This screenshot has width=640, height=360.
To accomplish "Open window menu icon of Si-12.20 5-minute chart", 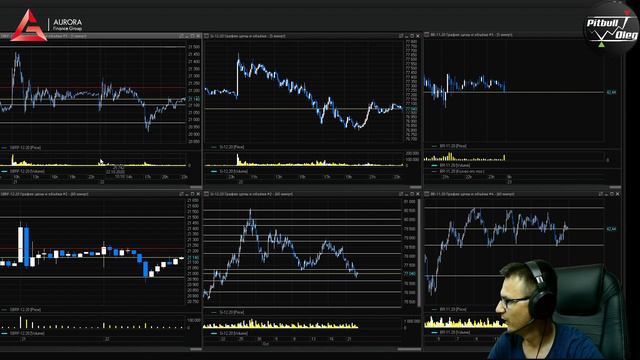I will click(x=207, y=36).
